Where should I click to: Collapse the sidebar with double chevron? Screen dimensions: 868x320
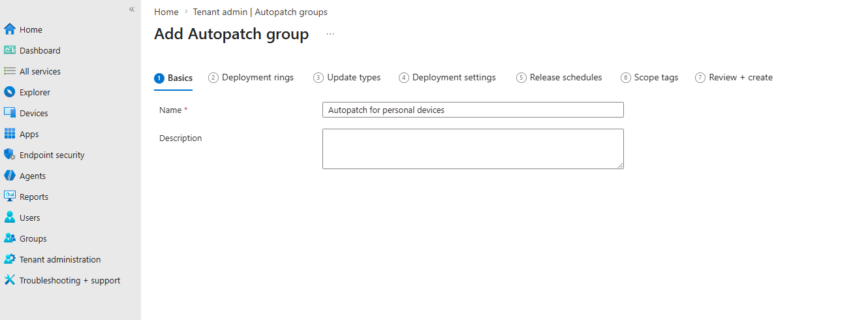click(x=132, y=9)
